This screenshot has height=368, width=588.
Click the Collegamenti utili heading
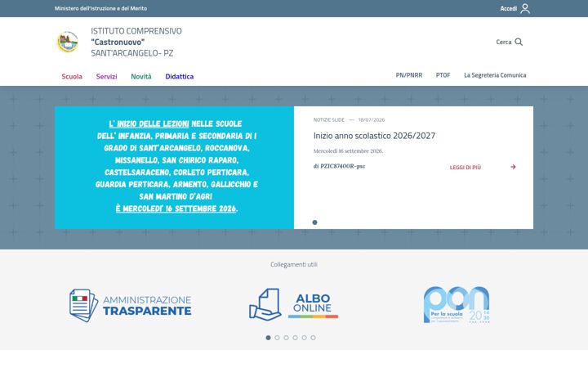pyautogui.click(x=294, y=264)
